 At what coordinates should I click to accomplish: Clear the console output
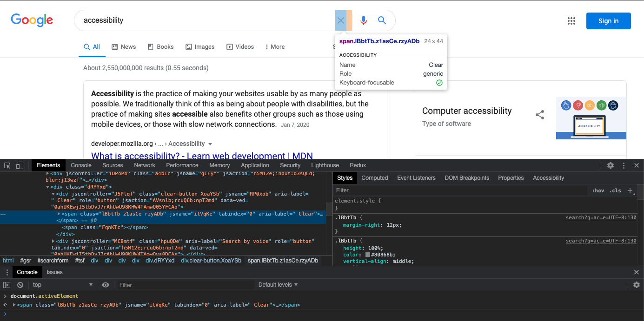coord(20,285)
